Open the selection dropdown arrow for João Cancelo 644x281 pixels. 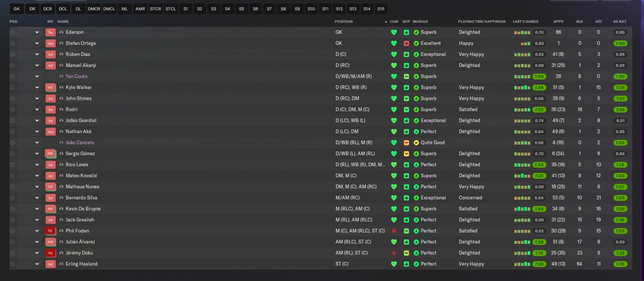[37, 143]
